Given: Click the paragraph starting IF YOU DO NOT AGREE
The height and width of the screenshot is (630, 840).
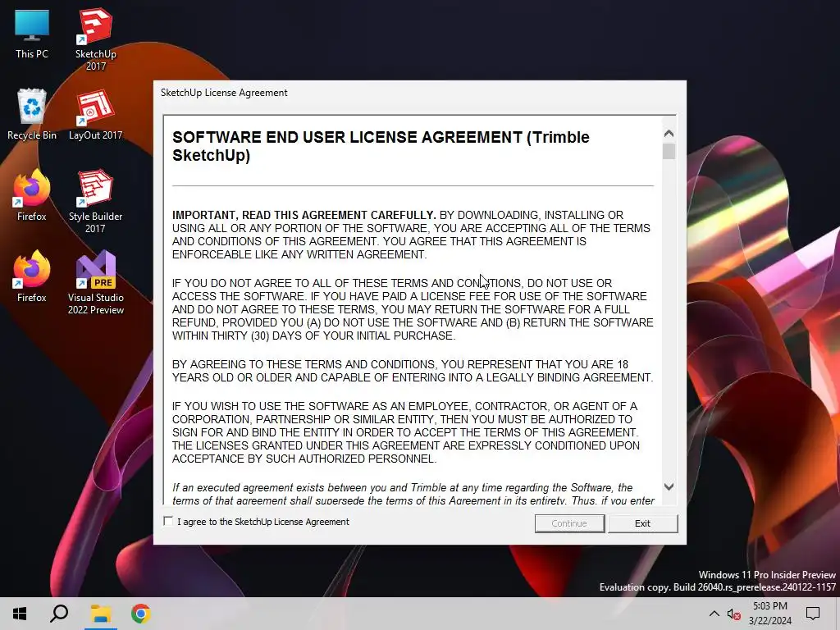Looking at the screenshot, I should tap(413, 309).
